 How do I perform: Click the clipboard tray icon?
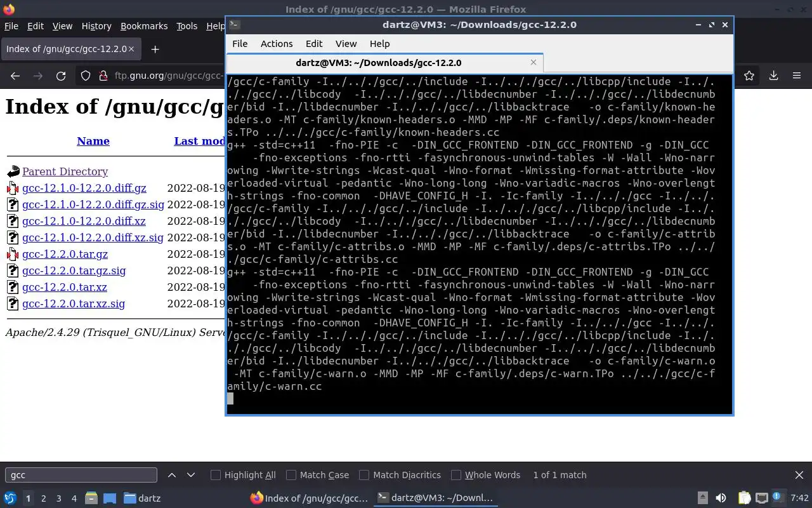coord(744,498)
